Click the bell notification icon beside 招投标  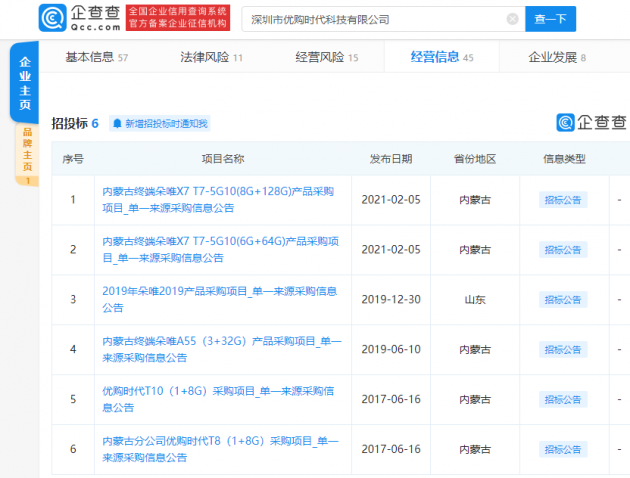117,123
